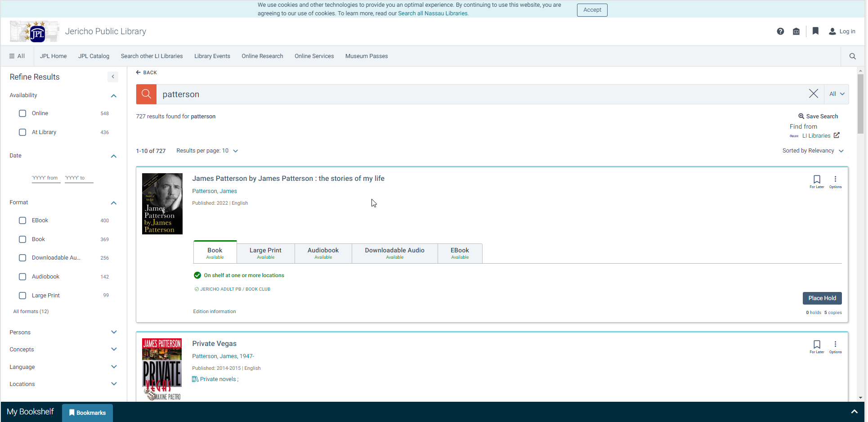The height and width of the screenshot is (422, 868).
Task: Expand the Language filter section
Action: click(114, 367)
